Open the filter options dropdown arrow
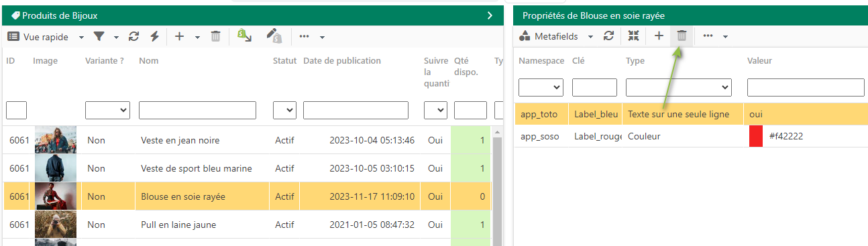Image resolution: width=868 pixels, height=246 pixels. pos(116,37)
